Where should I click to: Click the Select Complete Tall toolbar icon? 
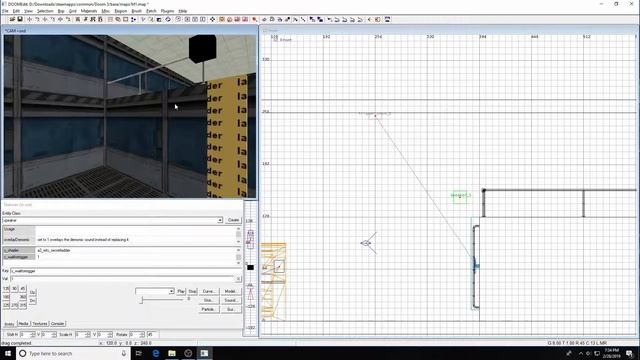pyautogui.click(x=78, y=19)
